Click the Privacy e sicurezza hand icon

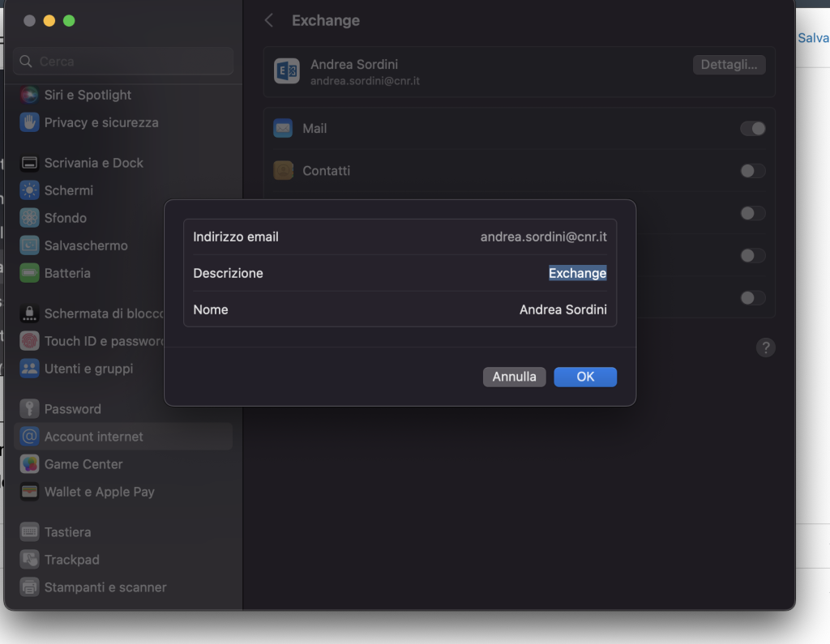(30, 122)
